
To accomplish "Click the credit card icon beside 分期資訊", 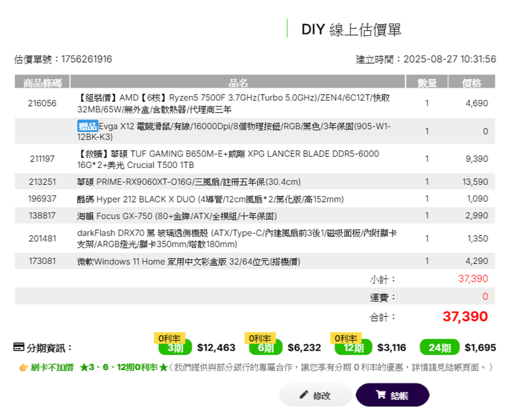I will click(x=18, y=347).
